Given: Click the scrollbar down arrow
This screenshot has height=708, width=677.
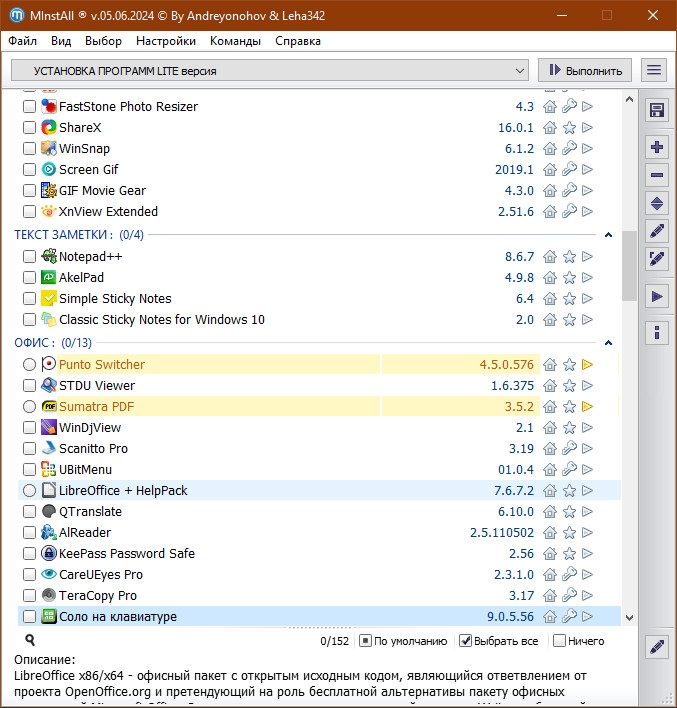Looking at the screenshot, I should [629, 617].
